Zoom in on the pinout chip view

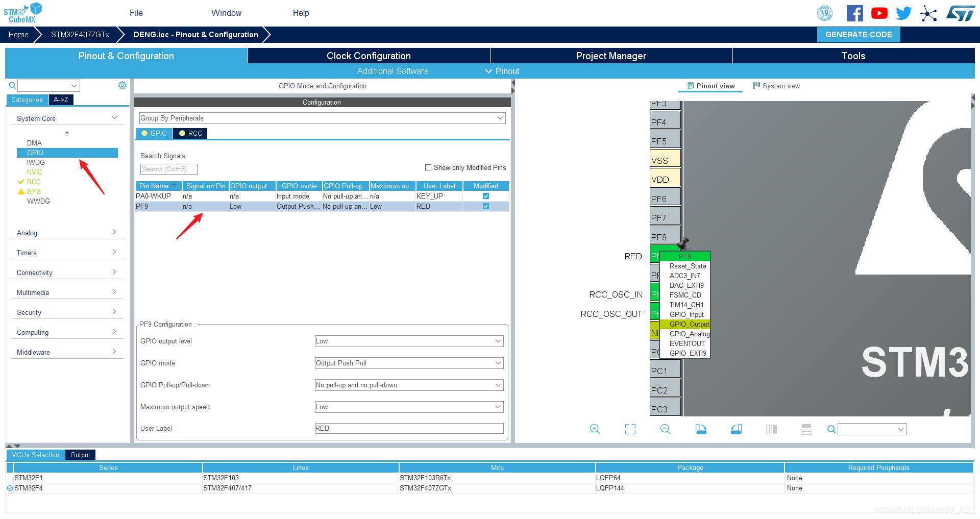[595, 429]
